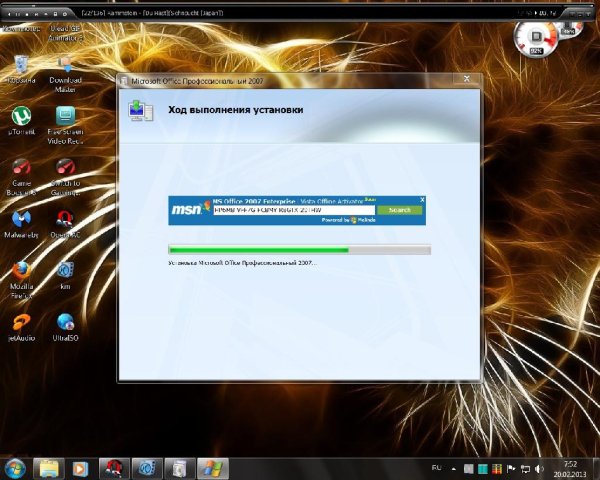
Task: Open the clock showing 7:52
Action: pos(569,469)
